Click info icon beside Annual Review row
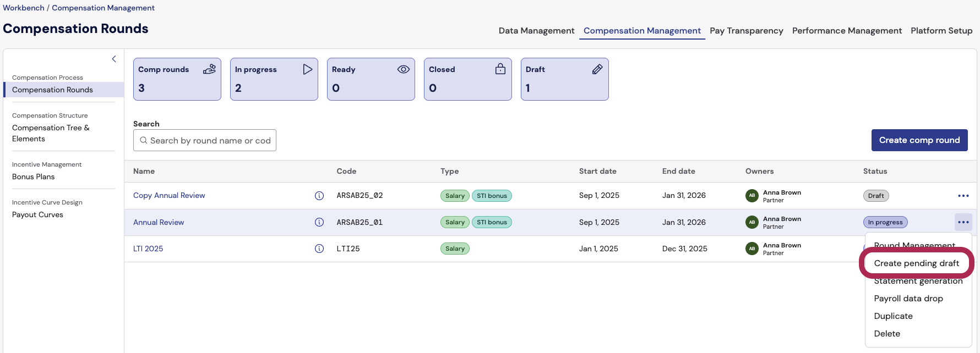 (319, 222)
